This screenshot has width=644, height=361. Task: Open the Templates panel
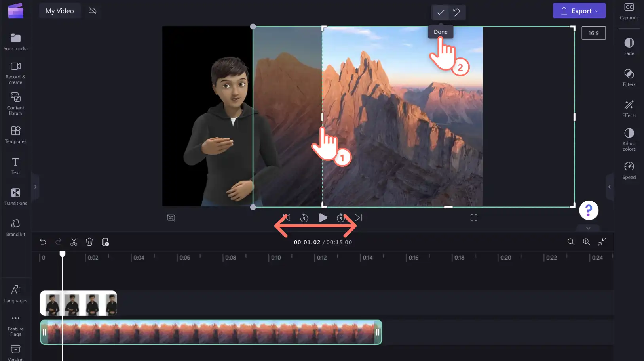click(15, 135)
